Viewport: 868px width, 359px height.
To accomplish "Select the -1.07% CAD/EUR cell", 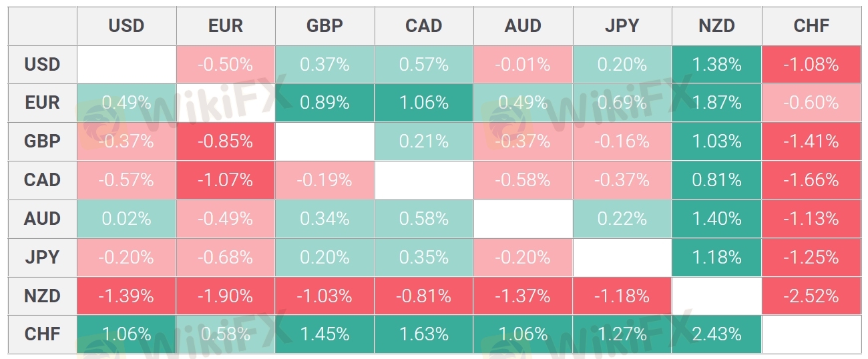I will click(x=225, y=180).
